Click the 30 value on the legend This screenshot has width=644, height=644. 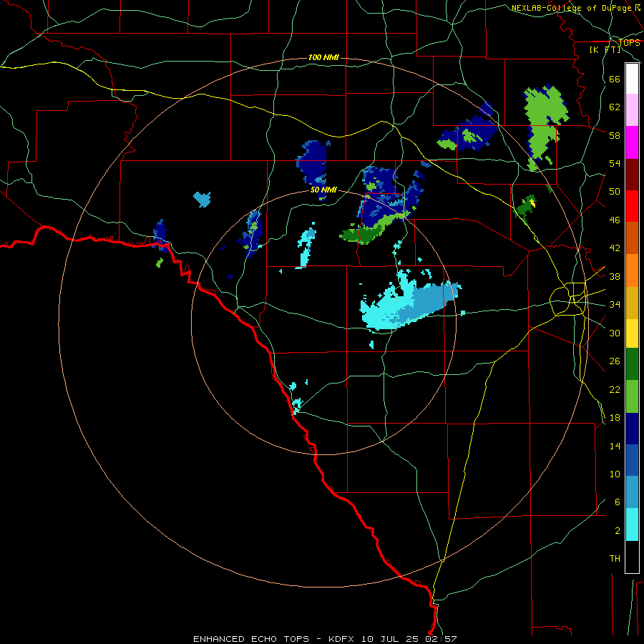click(x=615, y=333)
